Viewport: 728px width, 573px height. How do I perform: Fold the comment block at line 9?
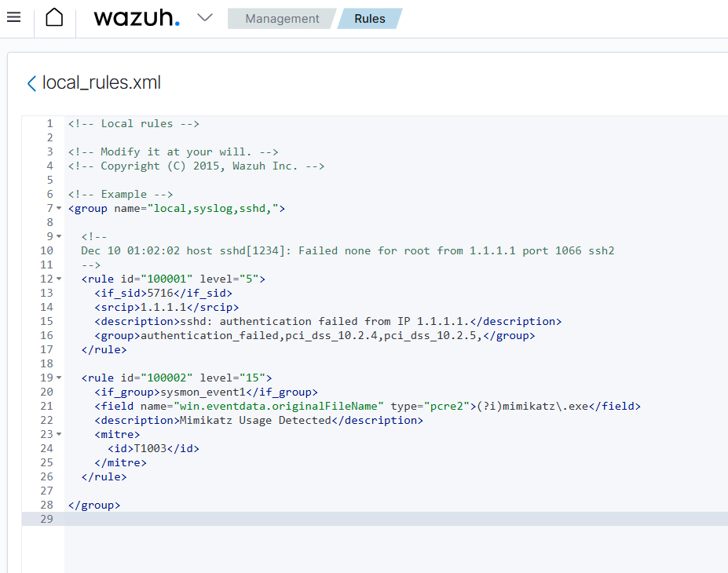point(59,237)
